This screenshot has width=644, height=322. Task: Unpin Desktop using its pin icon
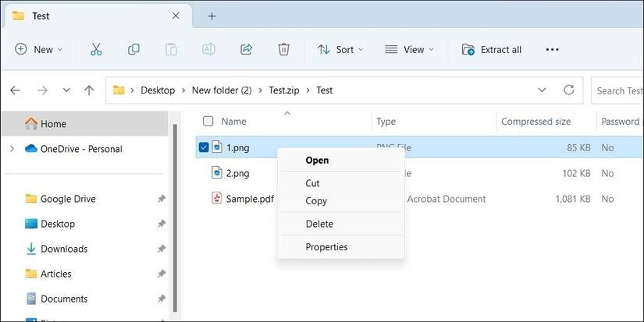pyautogui.click(x=162, y=224)
